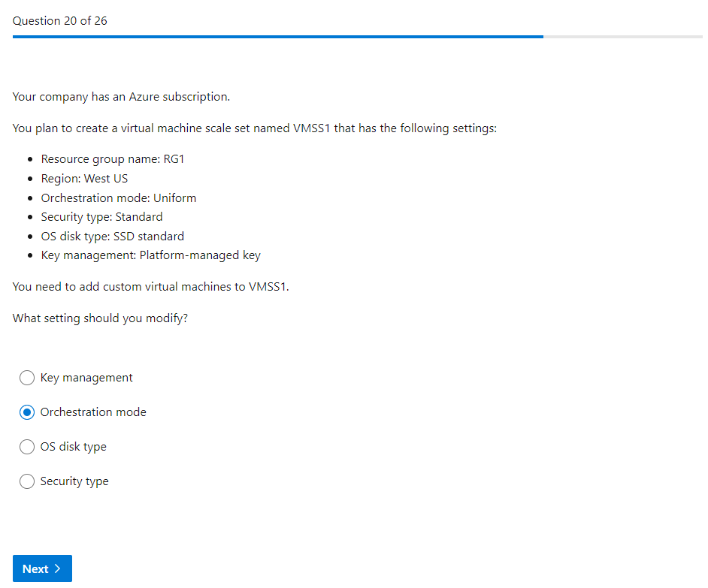The image size is (708, 588).
Task: Click the 'Orchestration mode' answer label text
Action: tap(93, 412)
